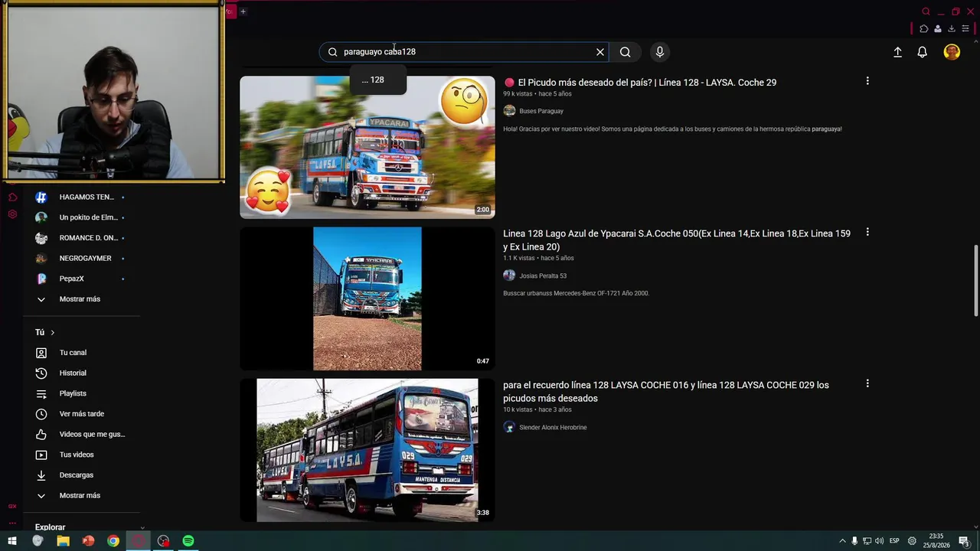The image size is (980, 551).
Task: Expand the Tú section chevron
Action: tap(52, 333)
